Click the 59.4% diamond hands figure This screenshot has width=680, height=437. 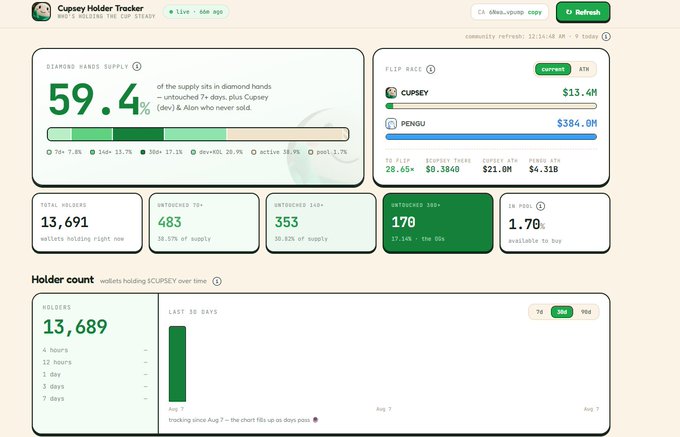[99, 100]
